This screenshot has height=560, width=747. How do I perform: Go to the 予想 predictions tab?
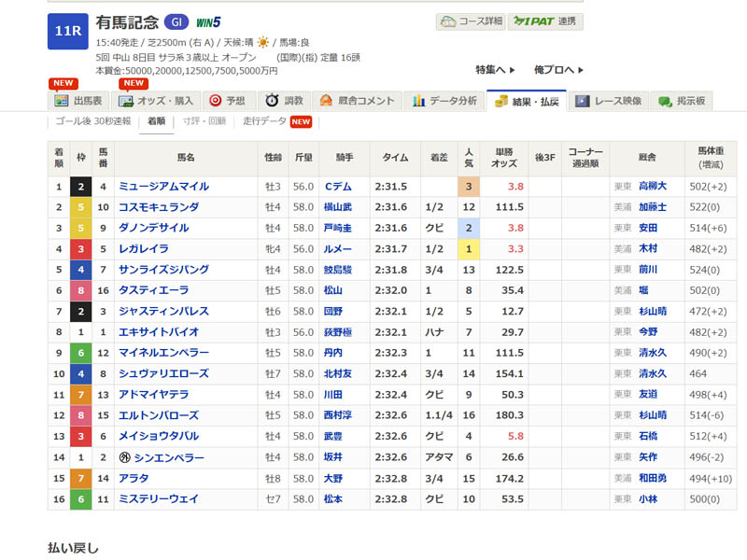228,101
